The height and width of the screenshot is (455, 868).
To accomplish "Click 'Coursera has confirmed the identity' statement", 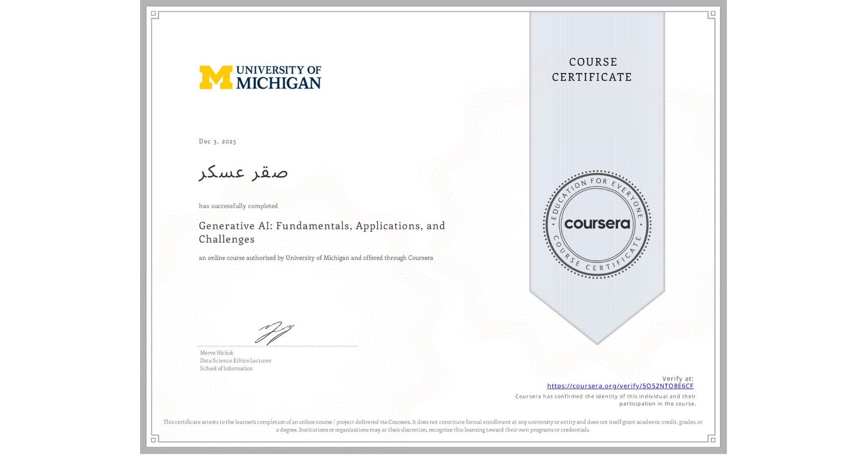I will coord(606,400).
